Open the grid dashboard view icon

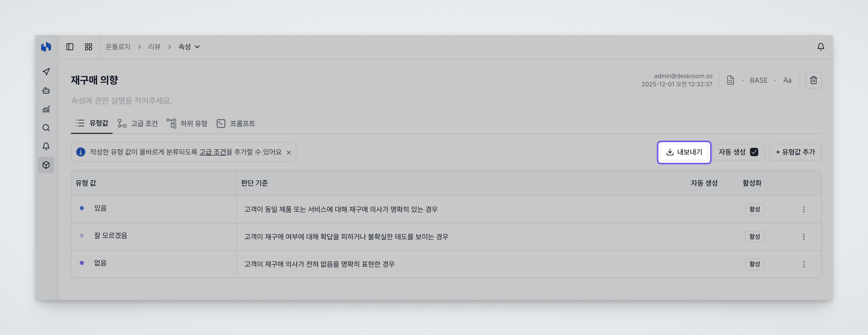pyautogui.click(x=88, y=47)
